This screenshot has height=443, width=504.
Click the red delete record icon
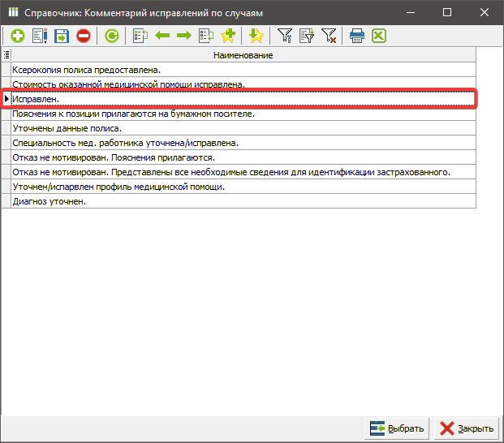83,36
